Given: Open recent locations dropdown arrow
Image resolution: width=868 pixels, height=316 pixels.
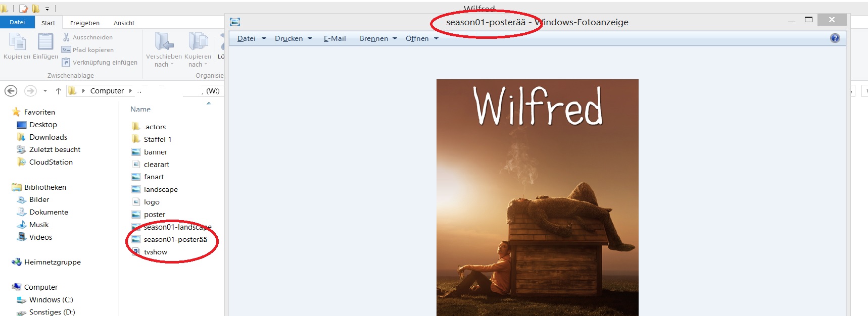Looking at the screenshot, I should [45, 91].
